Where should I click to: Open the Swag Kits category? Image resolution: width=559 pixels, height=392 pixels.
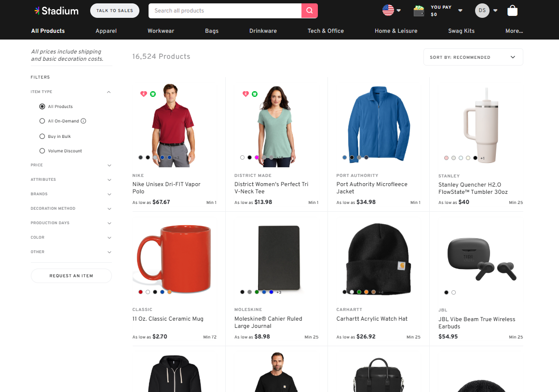click(461, 31)
